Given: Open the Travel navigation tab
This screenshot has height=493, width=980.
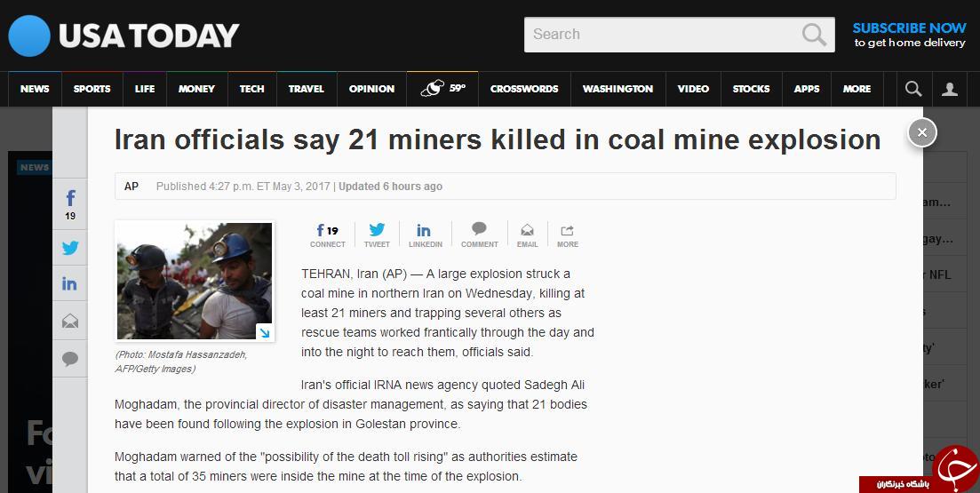Looking at the screenshot, I should [x=307, y=89].
